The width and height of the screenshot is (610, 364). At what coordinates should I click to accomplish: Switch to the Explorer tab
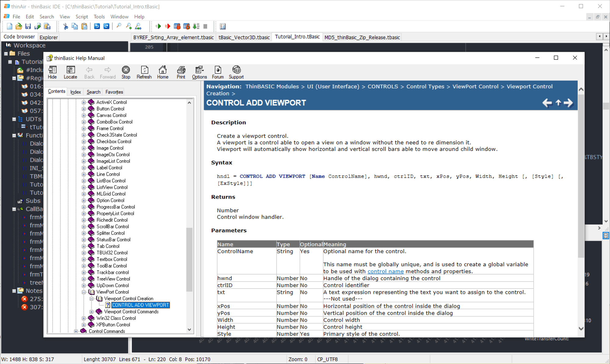(48, 37)
